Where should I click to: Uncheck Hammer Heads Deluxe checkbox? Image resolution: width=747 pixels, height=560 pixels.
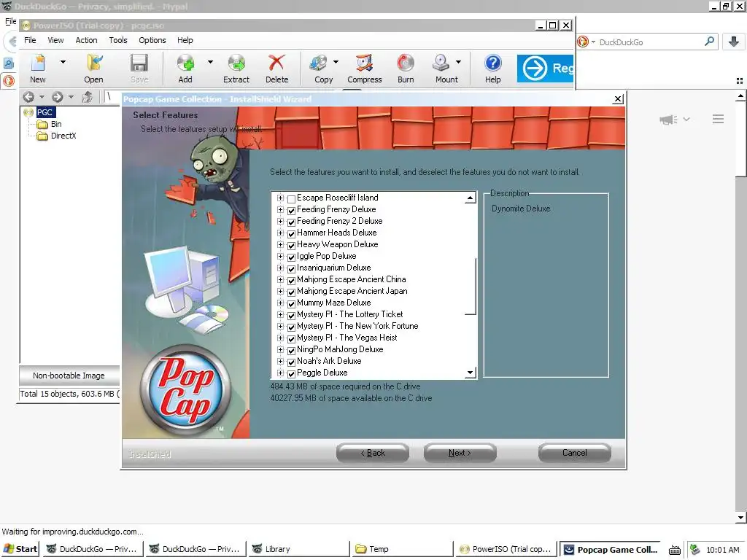click(x=292, y=233)
